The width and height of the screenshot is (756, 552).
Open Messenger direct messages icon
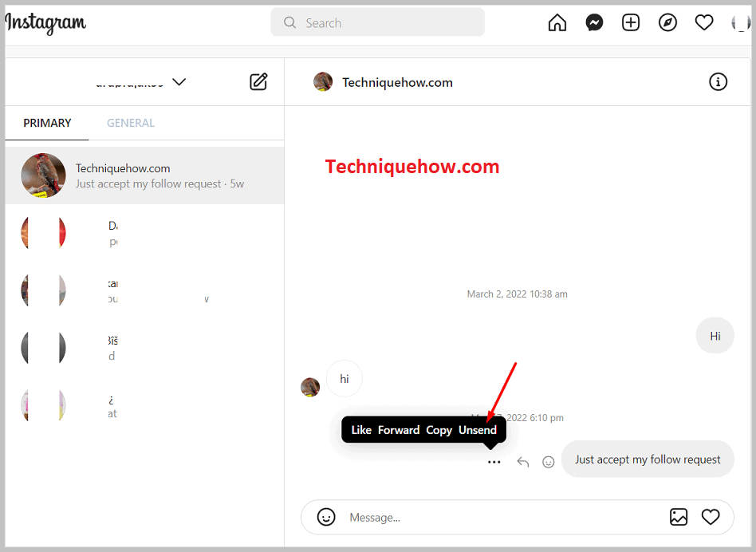click(x=594, y=22)
